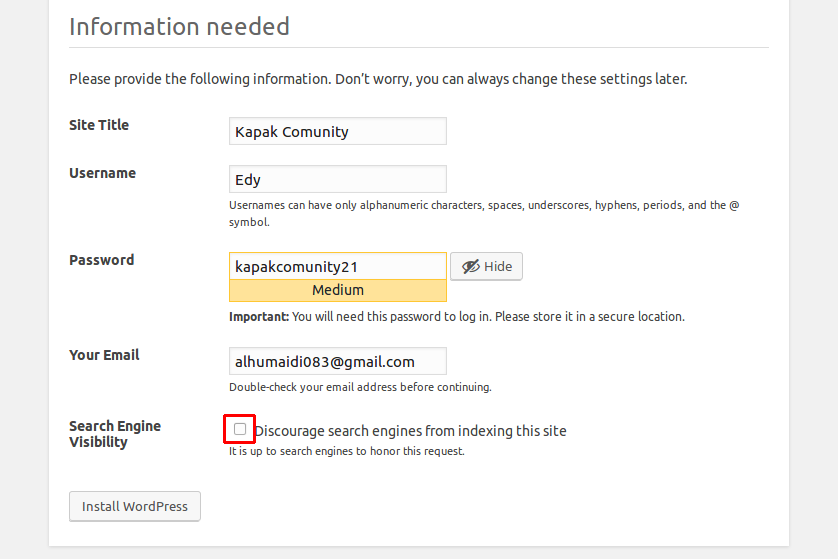Check the Discourage search engines checkbox
This screenshot has width=838, height=559.
pyautogui.click(x=240, y=429)
